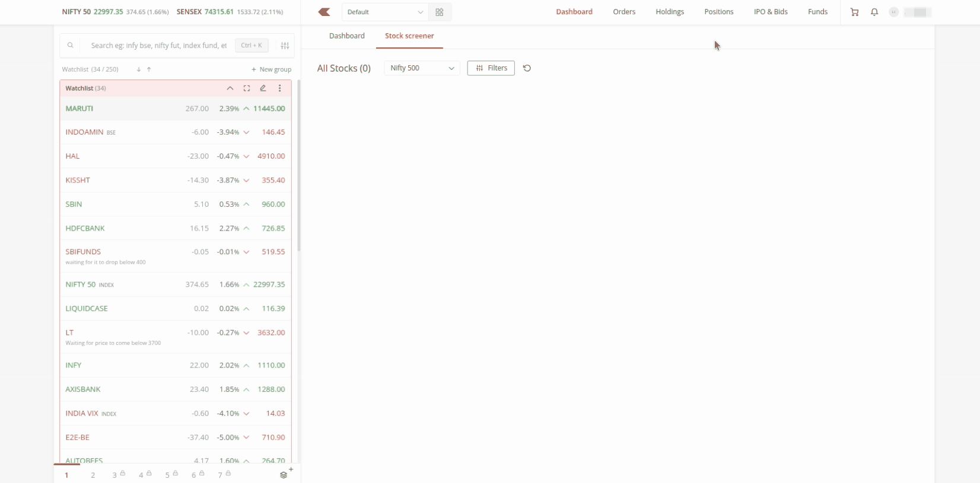Screen dimensions: 980x483
Task: Click the Dashboard top navigation link
Action: pos(574,12)
